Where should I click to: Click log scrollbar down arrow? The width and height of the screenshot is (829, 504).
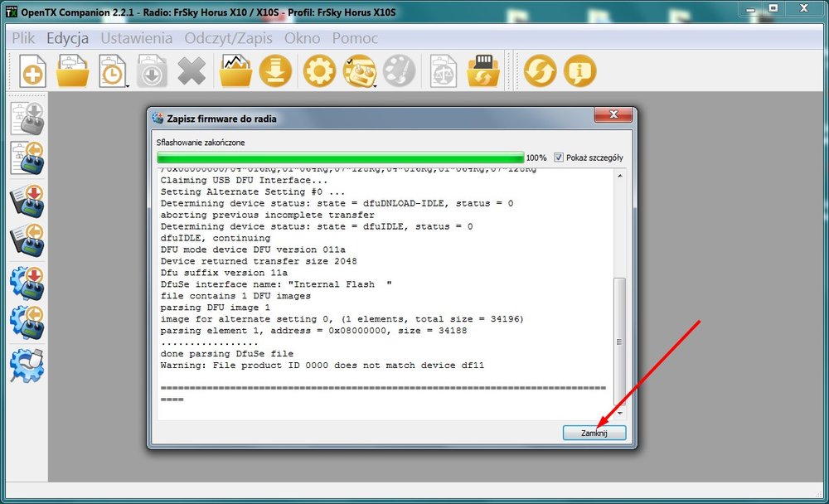[x=619, y=413]
